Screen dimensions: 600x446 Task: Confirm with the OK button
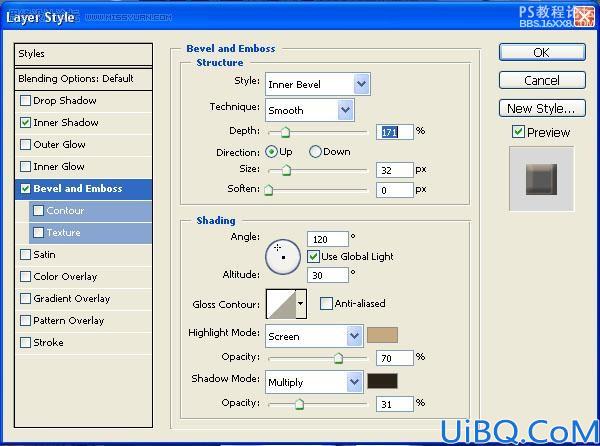click(542, 52)
